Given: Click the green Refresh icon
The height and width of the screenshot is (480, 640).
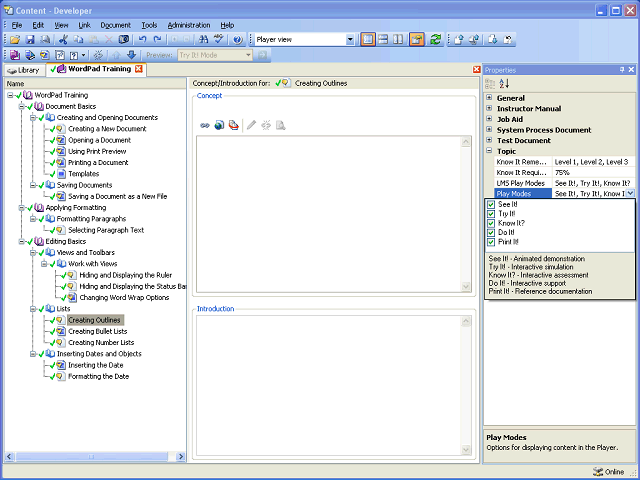Looking at the screenshot, I should [x=436, y=39].
